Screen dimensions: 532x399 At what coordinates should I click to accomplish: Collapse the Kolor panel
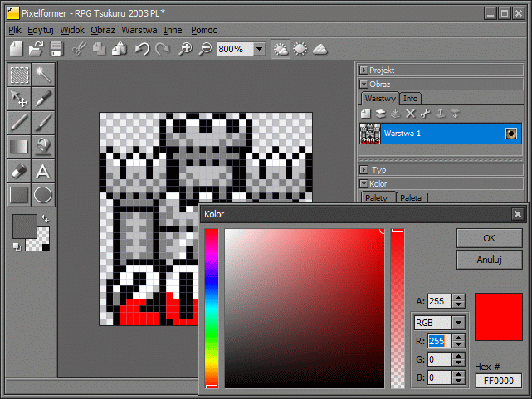click(x=364, y=183)
